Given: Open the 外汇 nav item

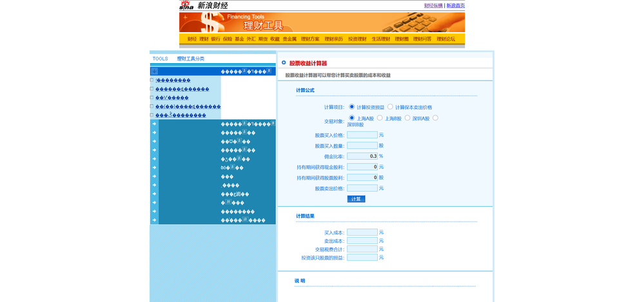Looking at the screenshot, I should (x=251, y=39).
